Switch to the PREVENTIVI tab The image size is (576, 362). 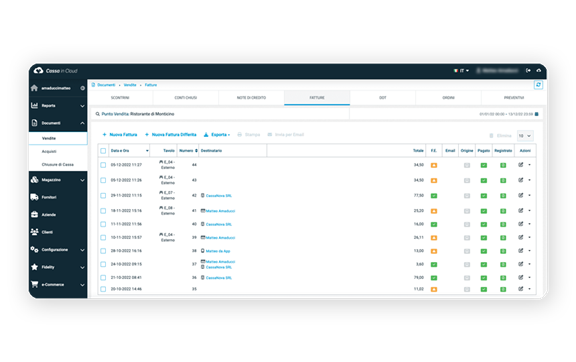[x=514, y=98]
